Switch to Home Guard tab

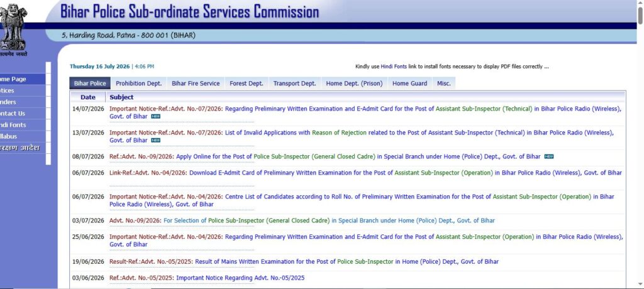tap(409, 84)
